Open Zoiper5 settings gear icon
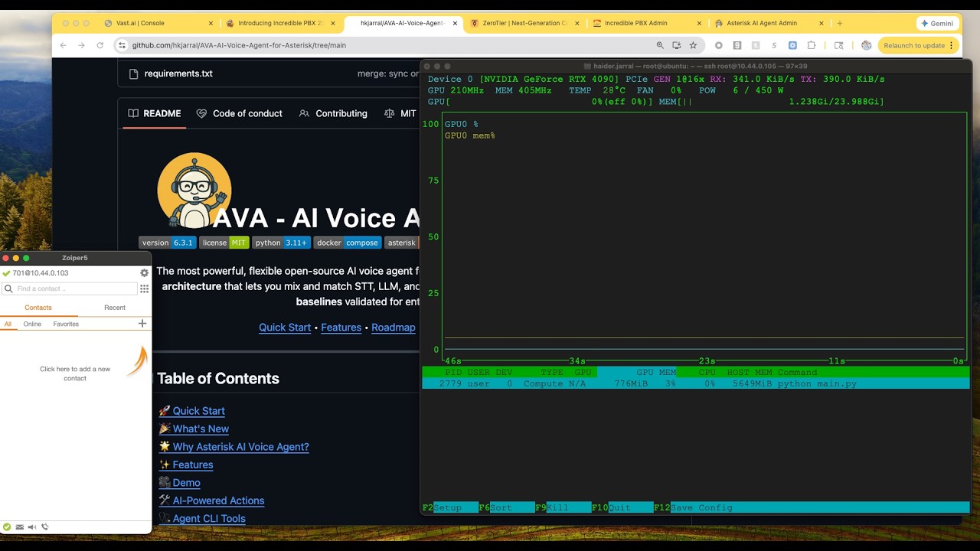The width and height of the screenshot is (980, 551). 144,273
